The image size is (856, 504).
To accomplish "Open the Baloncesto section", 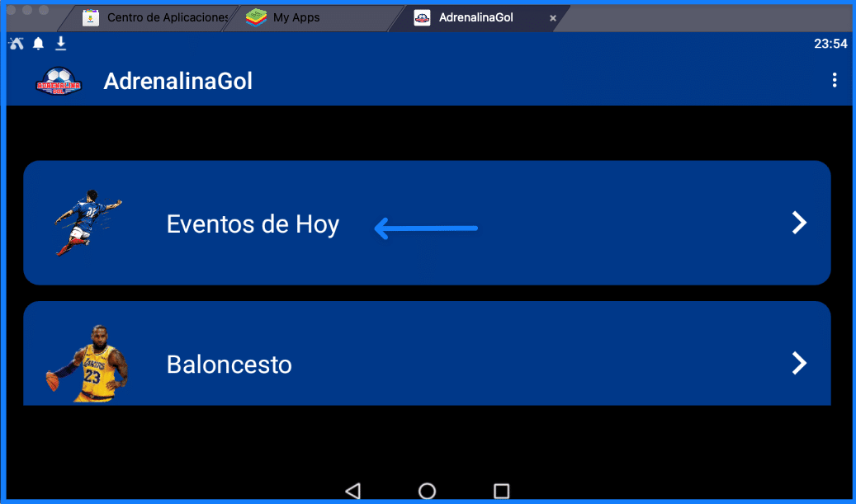I will (229, 364).
